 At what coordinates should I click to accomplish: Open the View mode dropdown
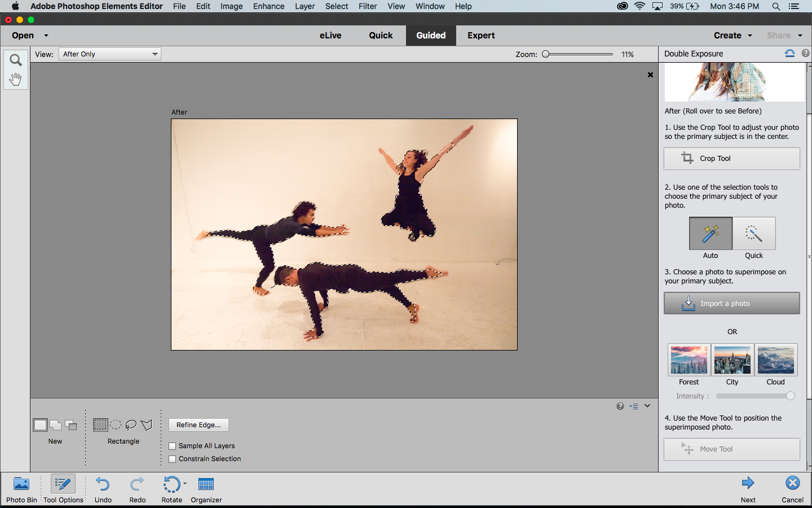[x=110, y=54]
